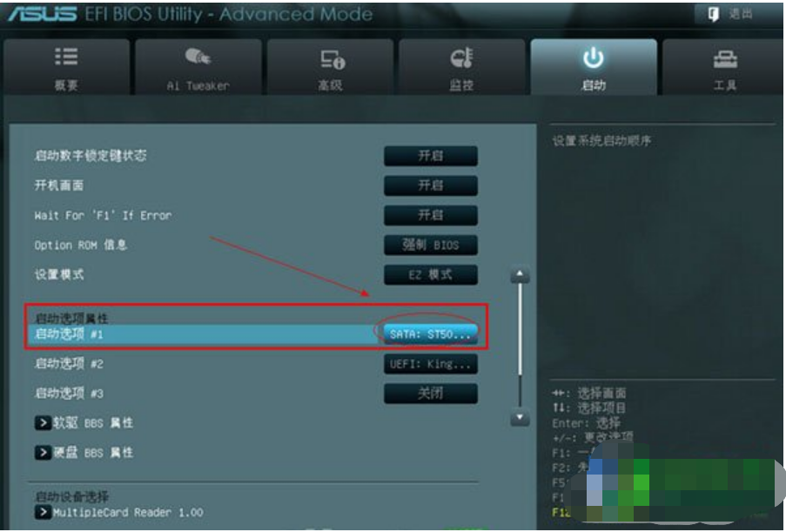Select the Ai Tweaker tab label
This screenshot has height=532, width=786.
(198, 85)
